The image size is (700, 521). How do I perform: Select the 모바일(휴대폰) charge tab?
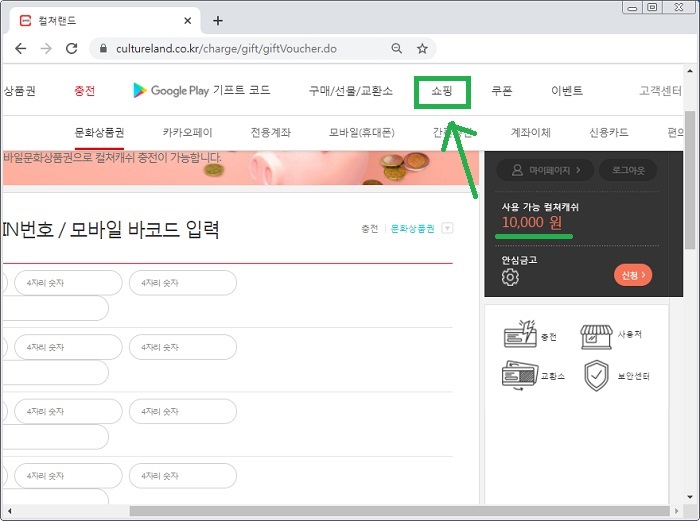click(362, 133)
